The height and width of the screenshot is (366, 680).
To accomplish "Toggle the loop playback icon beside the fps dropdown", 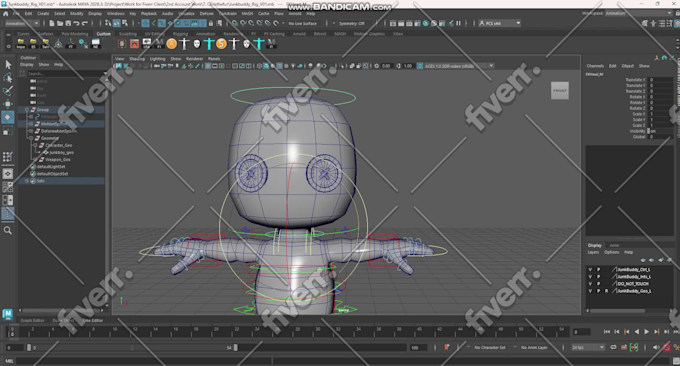I will [613, 347].
